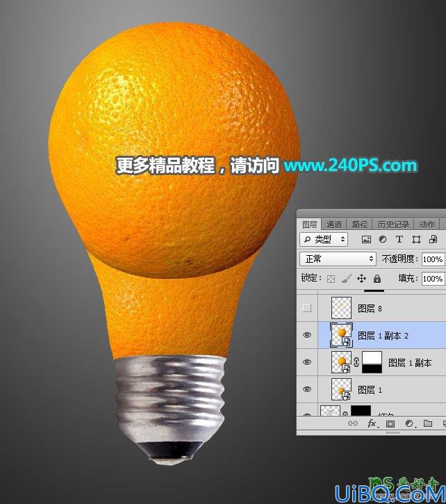
Task: Select layer name 图层 1
Action: coord(370,390)
